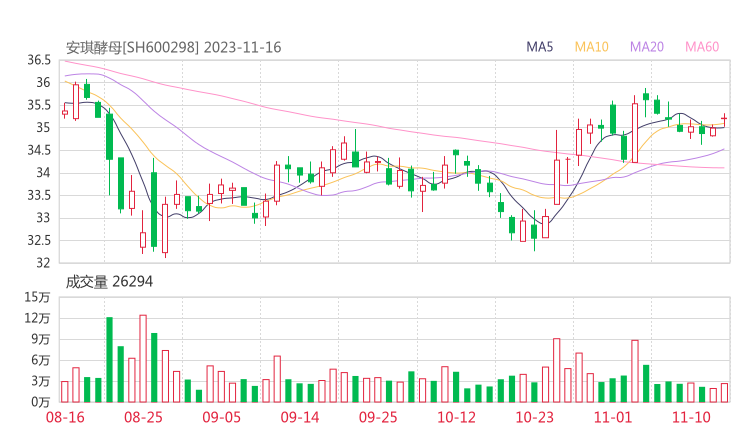Select the last red volume bar on the right
Screen dimensions: 740x440
pyautogui.click(x=724, y=393)
